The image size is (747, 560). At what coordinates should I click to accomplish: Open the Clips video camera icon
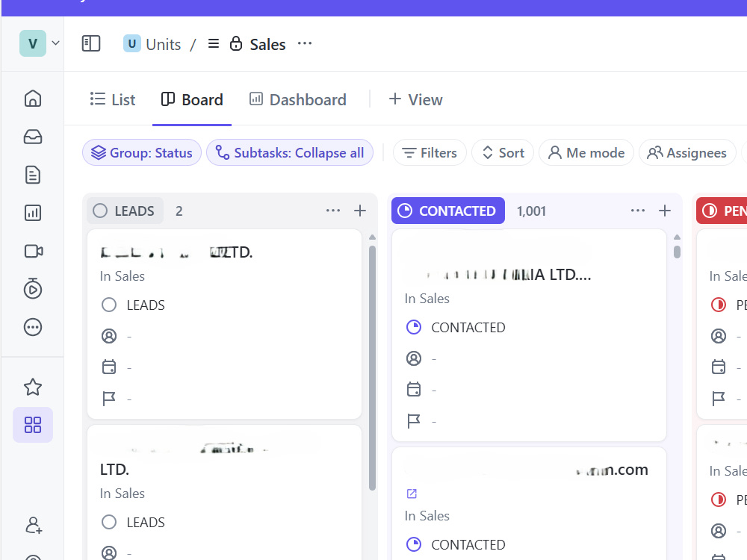(34, 251)
